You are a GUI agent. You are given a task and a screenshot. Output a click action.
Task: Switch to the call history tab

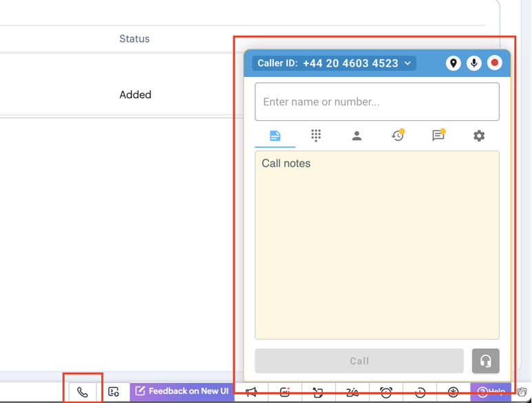pos(398,135)
